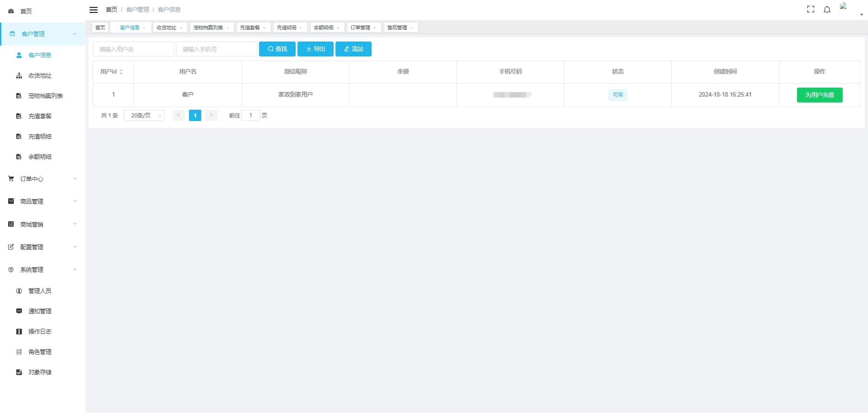The width and height of the screenshot is (868, 415).
Task: Open the user avatar in header
Action: coord(844,6)
